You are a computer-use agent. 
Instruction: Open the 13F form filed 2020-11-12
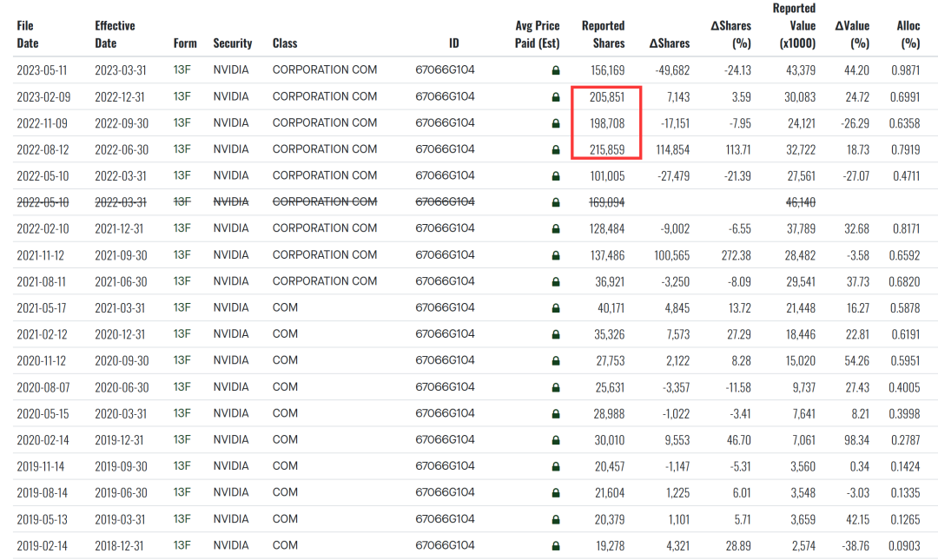pyautogui.click(x=182, y=360)
